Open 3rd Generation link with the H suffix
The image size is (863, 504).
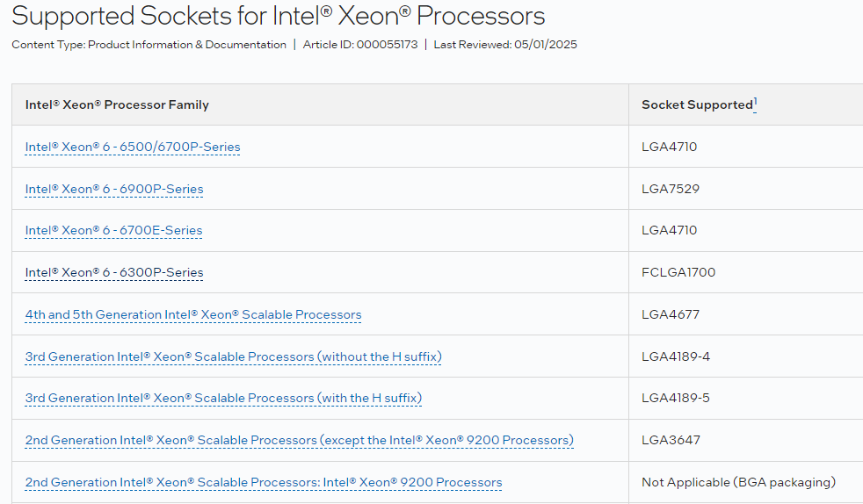[223, 398]
